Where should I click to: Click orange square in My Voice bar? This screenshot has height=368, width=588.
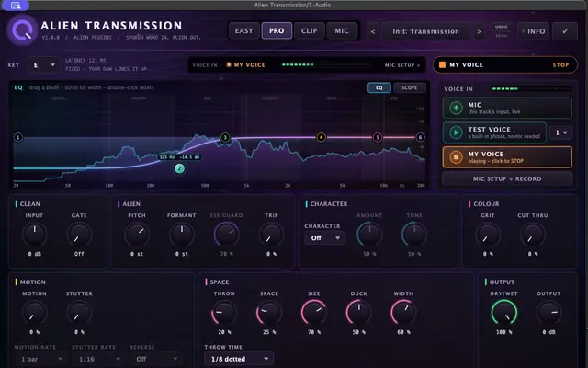coord(442,64)
